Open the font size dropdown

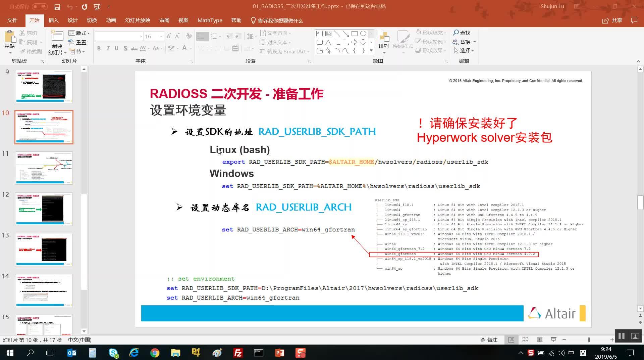click(161, 36)
